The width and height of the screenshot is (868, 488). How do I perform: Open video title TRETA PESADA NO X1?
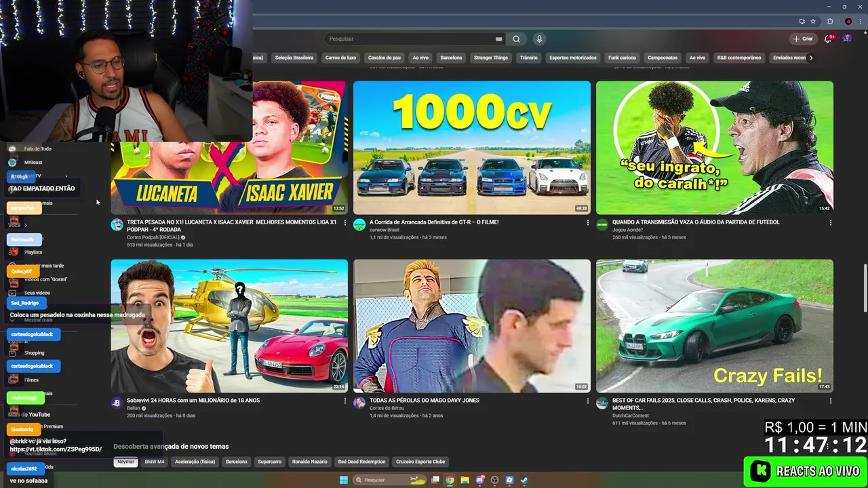(232, 226)
